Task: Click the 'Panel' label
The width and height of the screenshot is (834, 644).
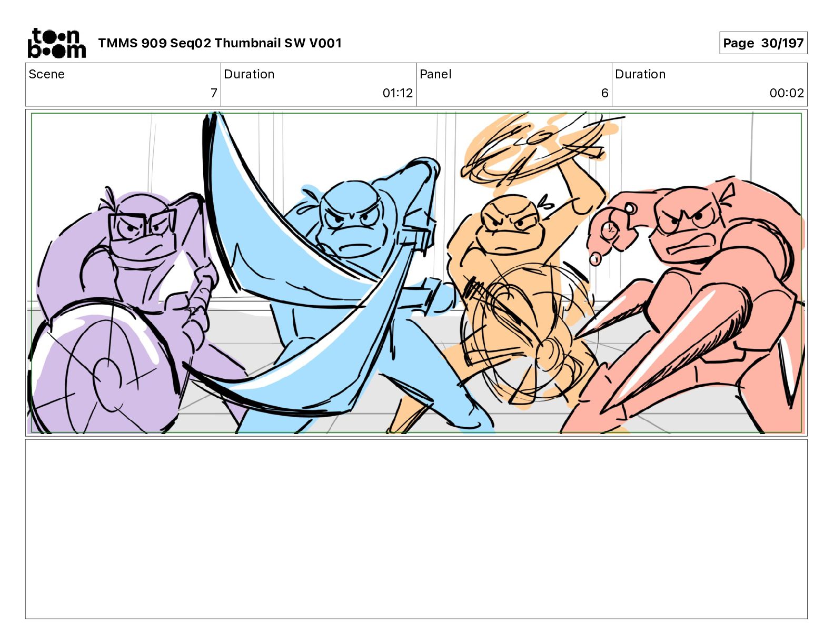Action: [435, 74]
